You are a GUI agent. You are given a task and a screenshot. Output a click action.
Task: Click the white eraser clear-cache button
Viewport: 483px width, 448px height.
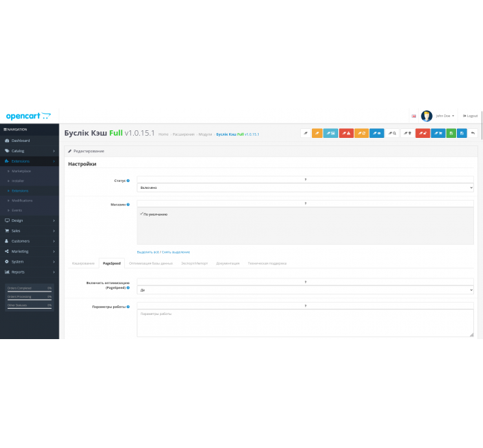306,133
